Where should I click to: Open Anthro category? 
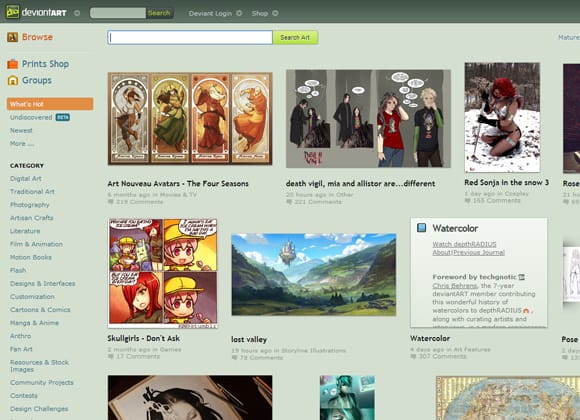click(20, 336)
